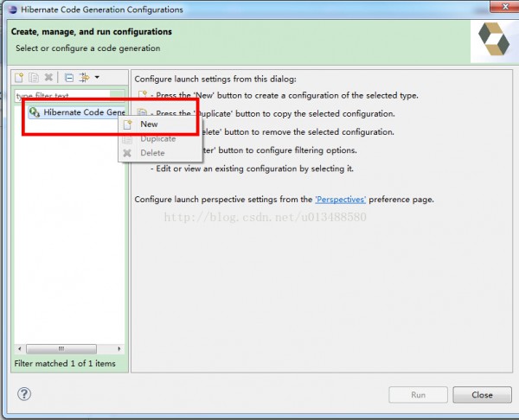The width and height of the screenshot is (519, 420).
Task: Click the New icon beside the 'Press the New button' instruction
Action: pyautogui.click(x=143, y=95)
